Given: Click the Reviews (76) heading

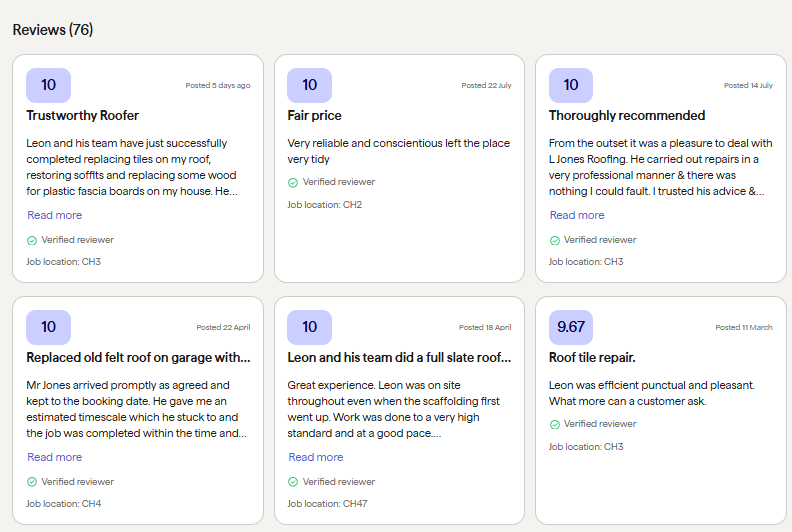Looking at the screenshot, I should 53,30.
